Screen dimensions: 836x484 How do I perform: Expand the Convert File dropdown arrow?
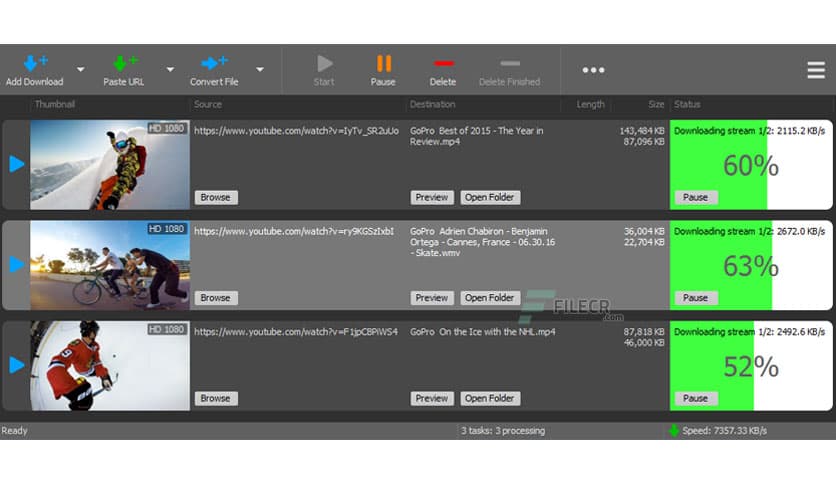[x=260, y=69]
